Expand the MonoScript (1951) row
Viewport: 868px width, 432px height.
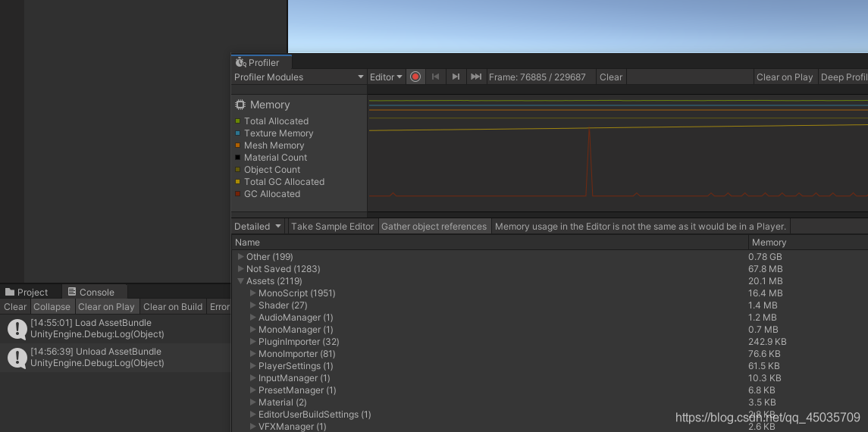tap(253, 293)
